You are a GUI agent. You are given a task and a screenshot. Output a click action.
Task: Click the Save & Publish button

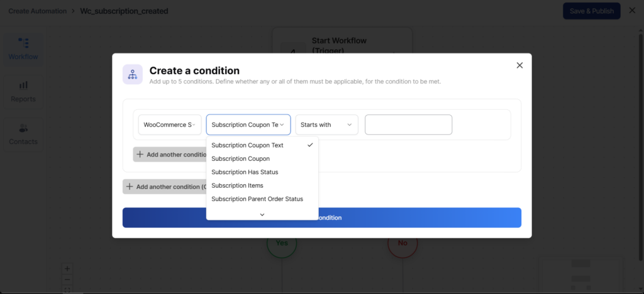(591, 11)
